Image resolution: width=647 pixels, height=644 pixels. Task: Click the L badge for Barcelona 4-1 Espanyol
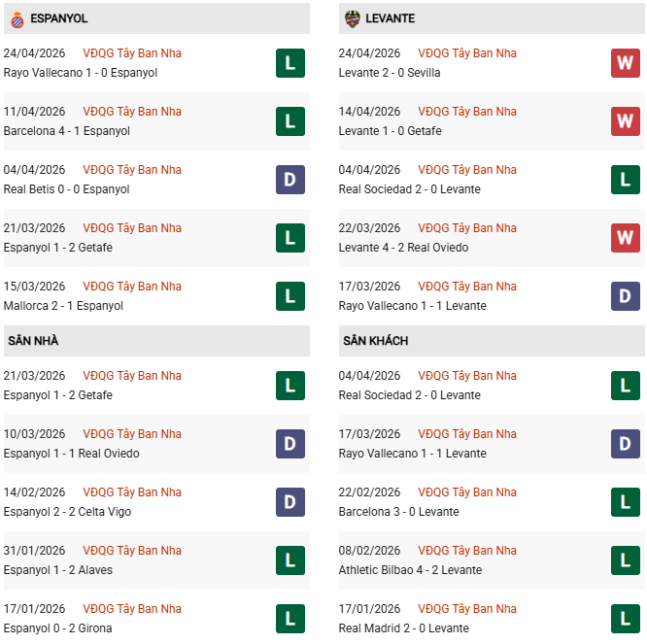tap(289, 121)
